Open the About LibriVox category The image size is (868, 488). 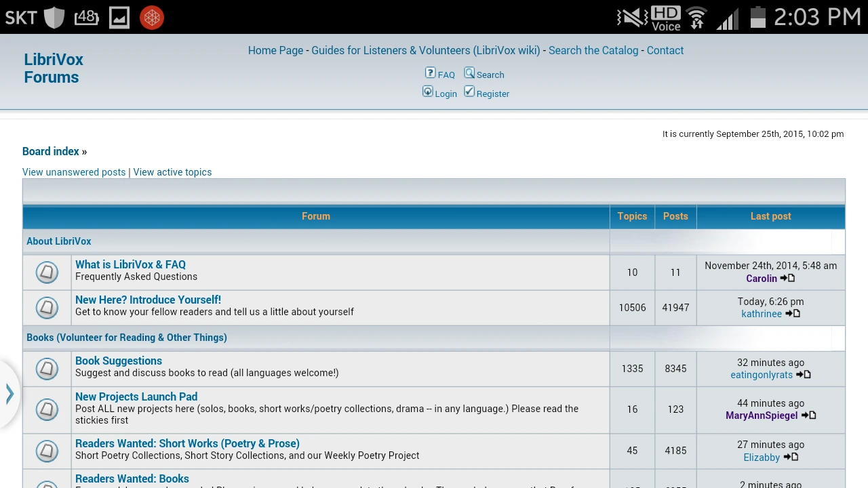point(59,241)
